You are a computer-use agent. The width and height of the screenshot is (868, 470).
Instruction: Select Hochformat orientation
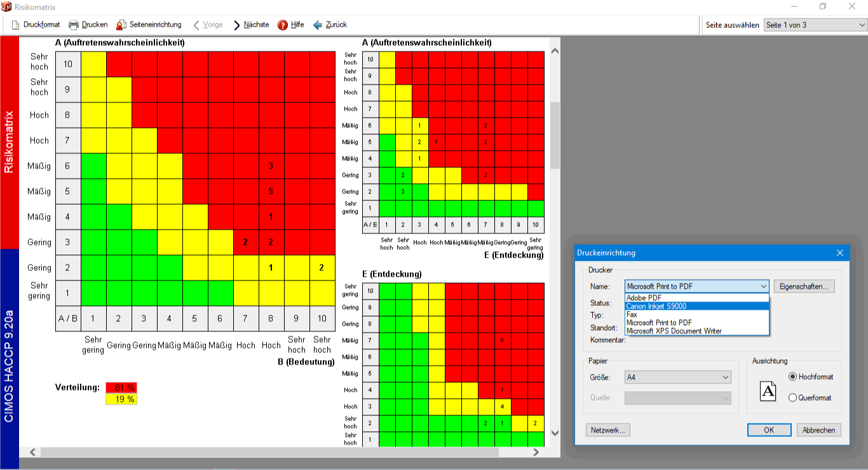(x=792, y=377)
